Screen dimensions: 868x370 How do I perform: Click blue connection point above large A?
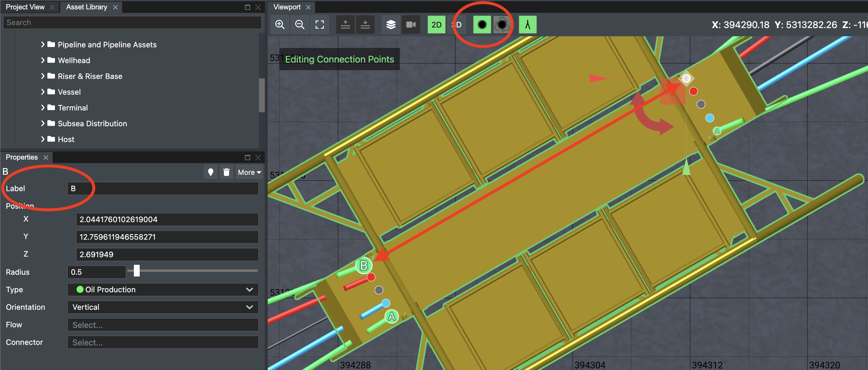point(386,303)
